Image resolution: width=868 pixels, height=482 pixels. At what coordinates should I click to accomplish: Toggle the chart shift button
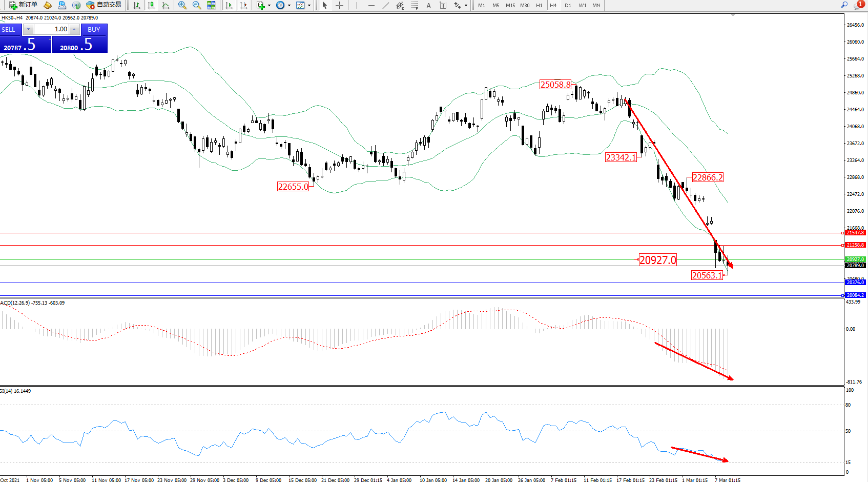243,5
